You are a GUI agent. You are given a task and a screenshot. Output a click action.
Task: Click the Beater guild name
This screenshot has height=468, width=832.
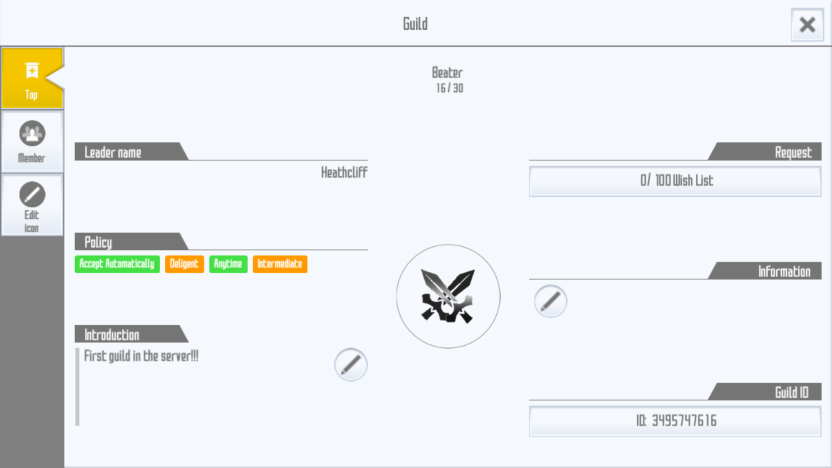click(x=447, y=73)
